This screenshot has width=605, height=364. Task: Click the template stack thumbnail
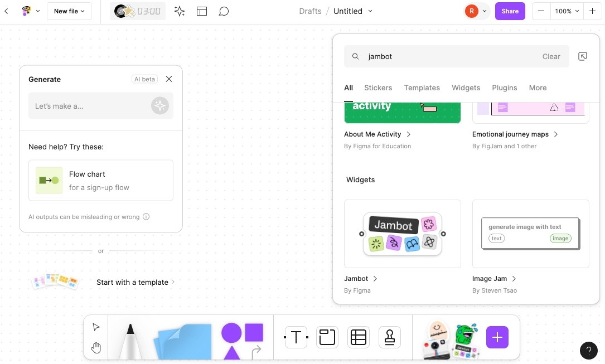coord(55,281)
